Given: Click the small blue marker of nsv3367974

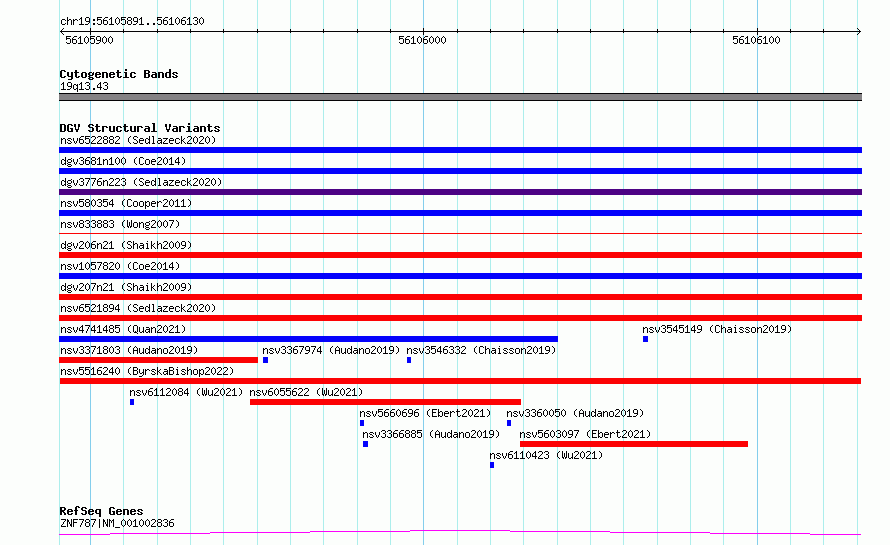Looking at the screenshot, I should pyautogui.click(x=266, y=360).
